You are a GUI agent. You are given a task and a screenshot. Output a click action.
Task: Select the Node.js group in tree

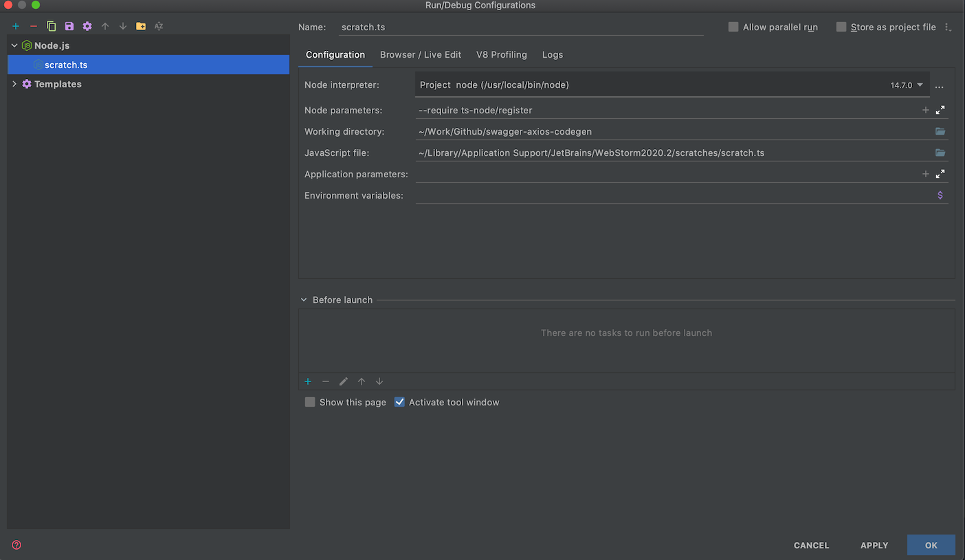click(148, 45)
